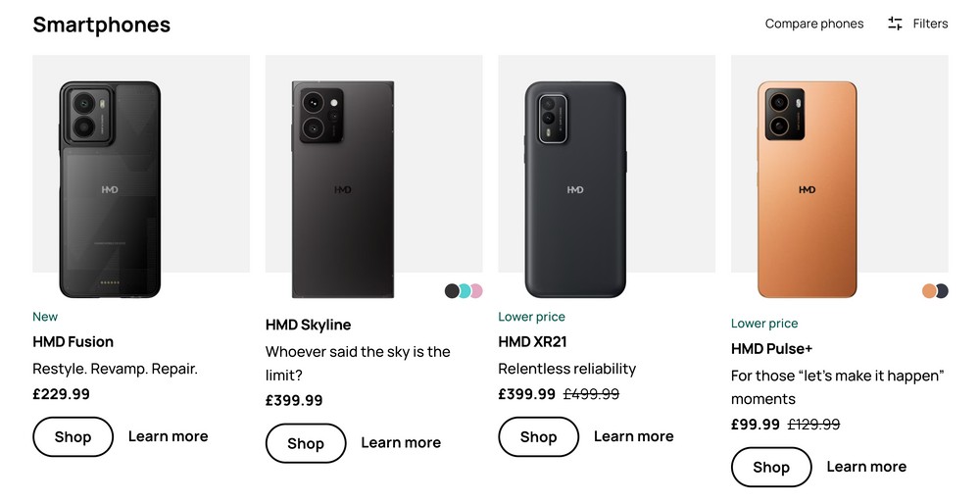Choose the dark navy swatch for HMD Pulse+
Screen dimensions: 980x503
943,291
